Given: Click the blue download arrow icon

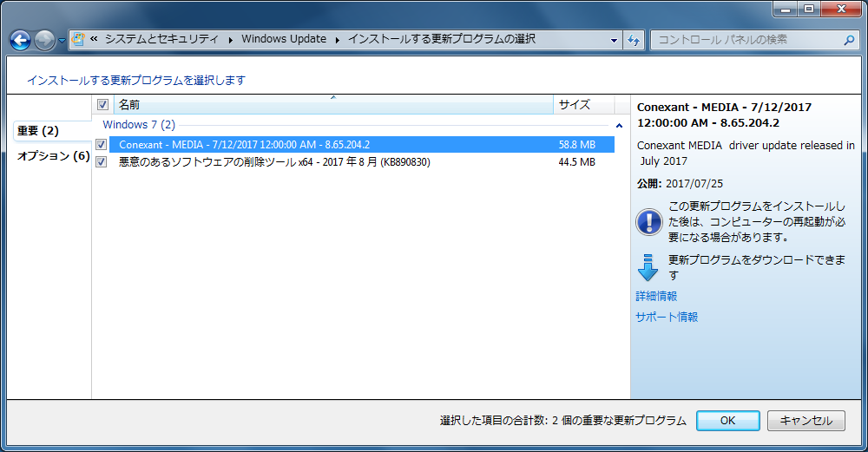Looking at the screenshot, I should point(649,267).
